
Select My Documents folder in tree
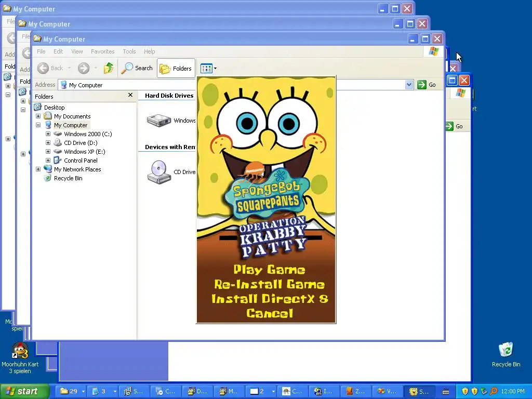point(72,116)
